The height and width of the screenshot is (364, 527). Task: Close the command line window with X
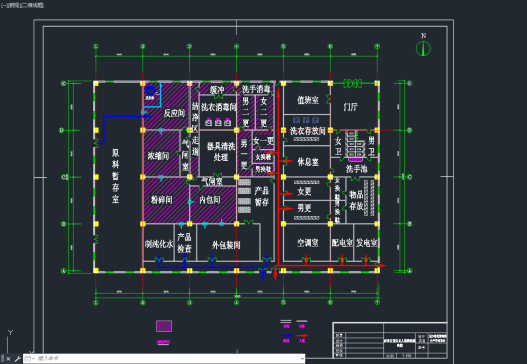point(9,359)
